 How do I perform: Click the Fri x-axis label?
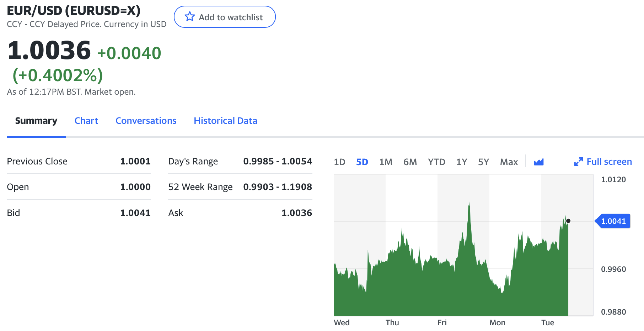(x=442, y=322)
